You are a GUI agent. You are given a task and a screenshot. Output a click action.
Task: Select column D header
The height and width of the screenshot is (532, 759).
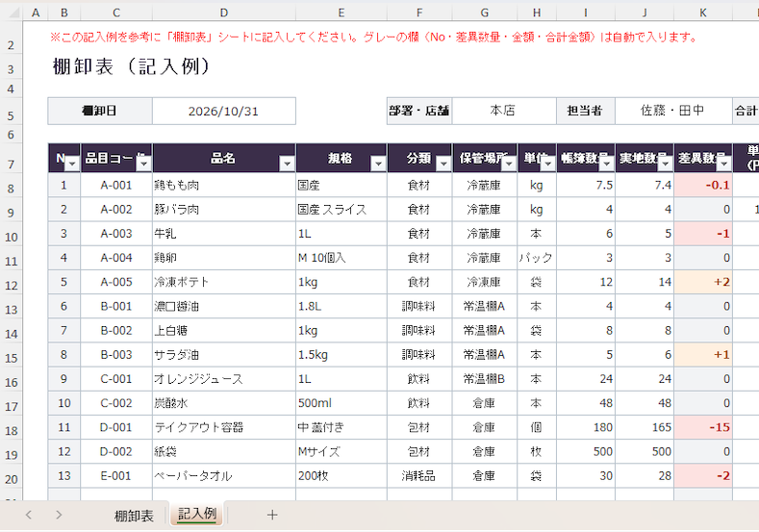(x=223, y=13)
